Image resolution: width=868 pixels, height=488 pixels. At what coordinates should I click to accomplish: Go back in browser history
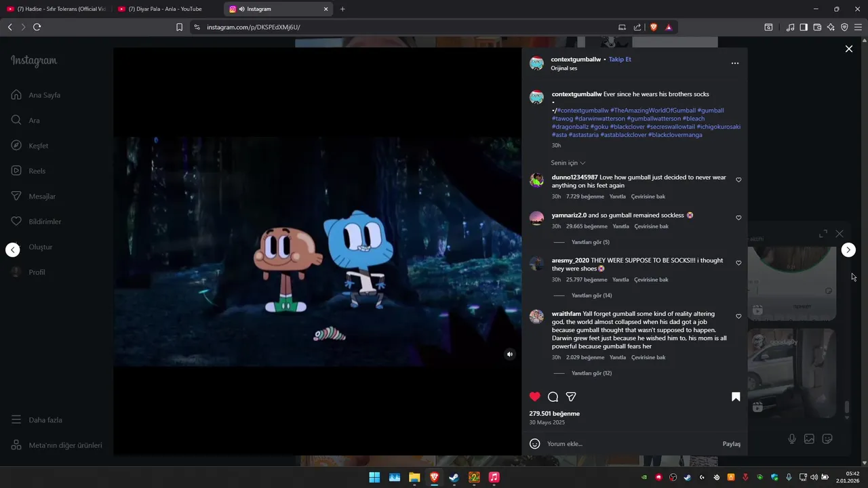point(9,27)
